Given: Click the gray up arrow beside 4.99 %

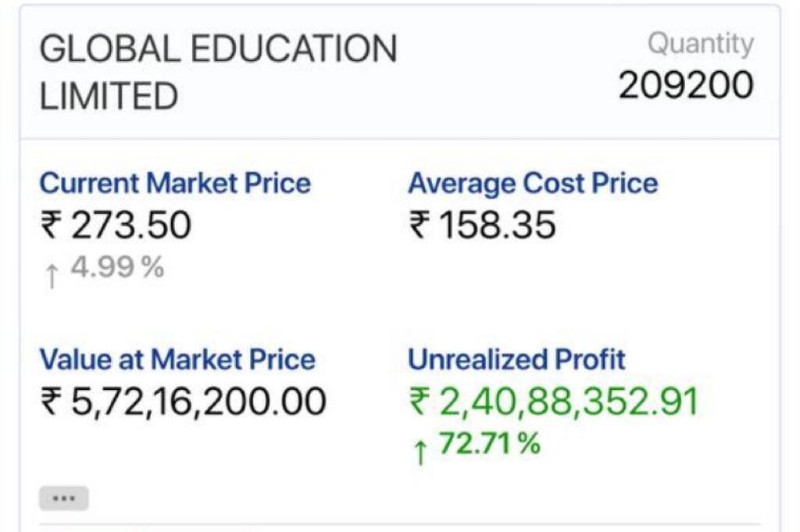Looking at the screenshot, I should pos(52,274).
